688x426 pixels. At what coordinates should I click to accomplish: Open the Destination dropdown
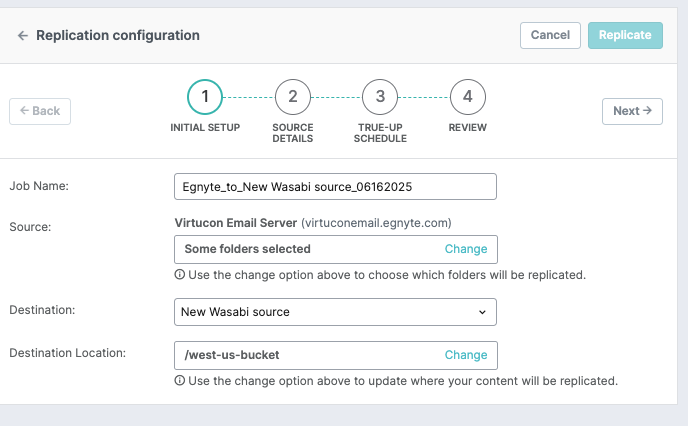pos(335,312)
